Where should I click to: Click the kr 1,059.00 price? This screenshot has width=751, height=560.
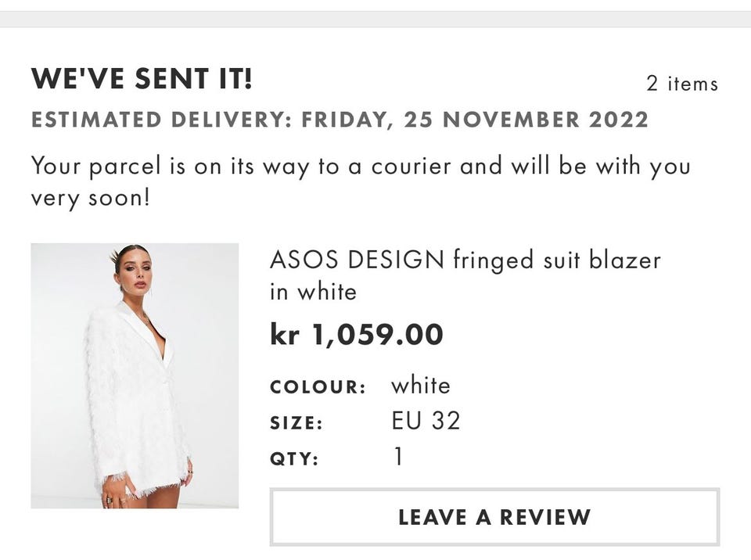click(x=356, y=335)
